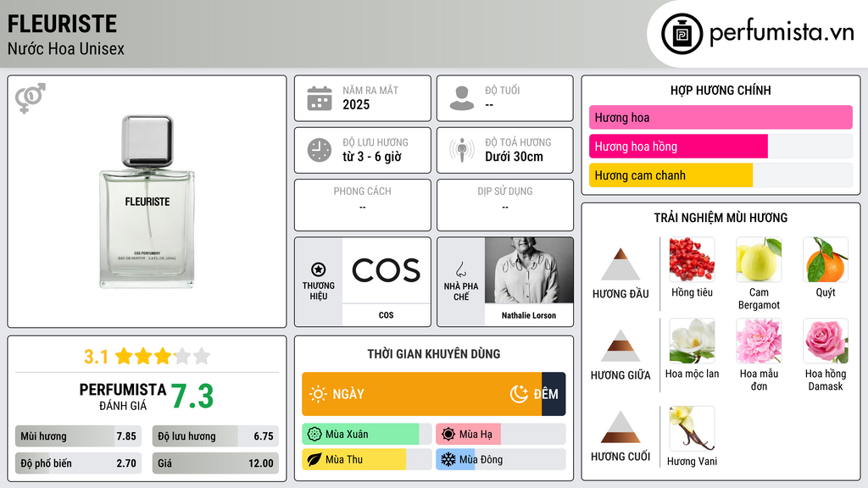Viewport: 868px width, 488px height.
Task: Click the Hương Đầu pyramid icon
Action: [620, 264]
